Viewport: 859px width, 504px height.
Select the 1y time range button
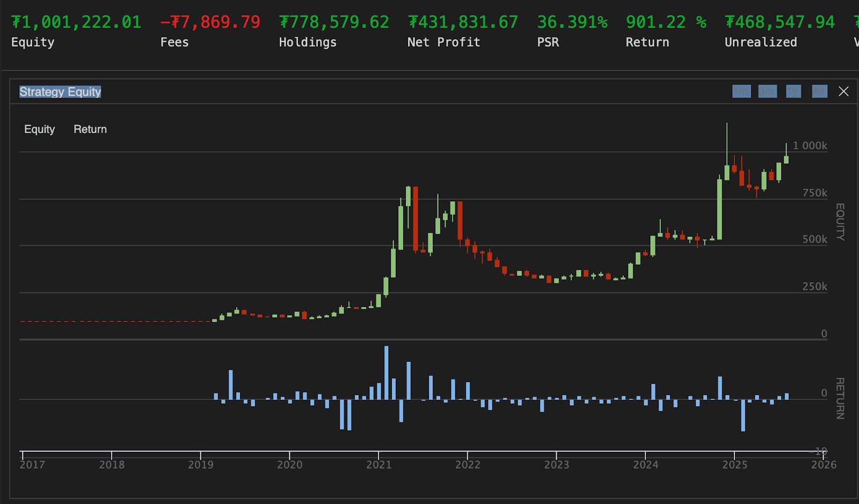click(793, 91)
